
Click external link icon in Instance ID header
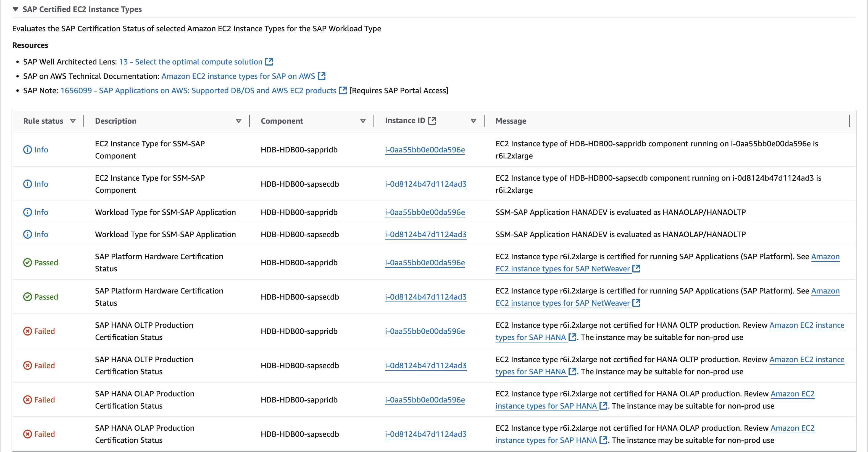point(432,120)
